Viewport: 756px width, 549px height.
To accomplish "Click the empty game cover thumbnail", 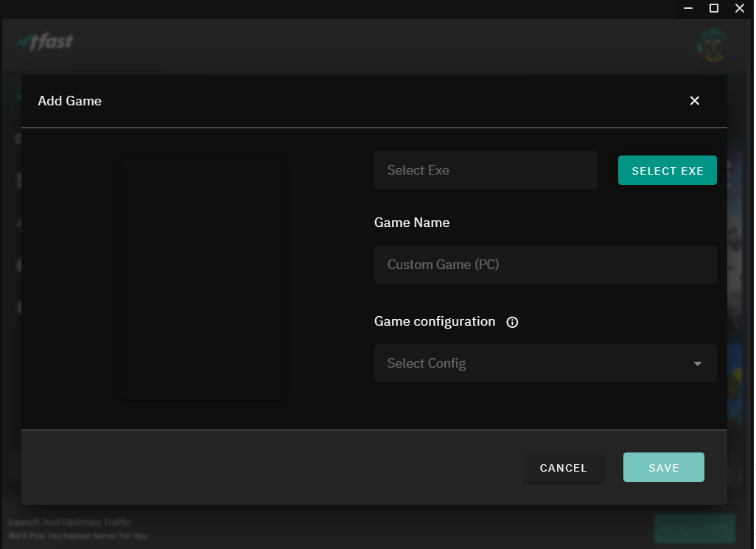I will (x=203, y=277).
